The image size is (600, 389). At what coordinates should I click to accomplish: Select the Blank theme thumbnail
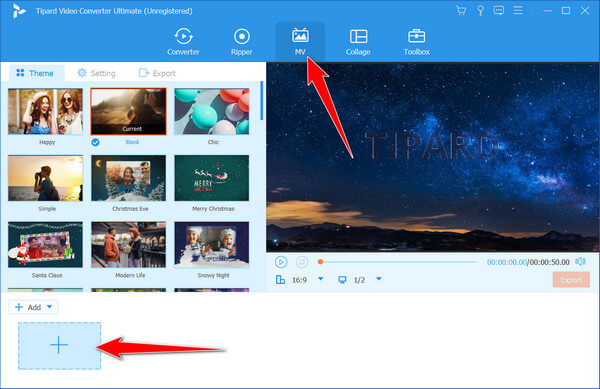[129, 111]
